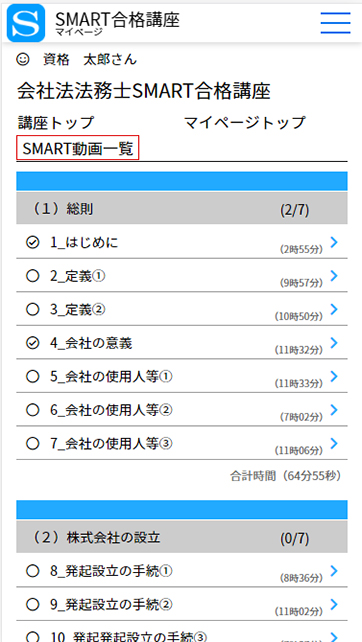Collapse the （1）総則 section header
Screen dimensions: 362x642
pyautogui.click(x=182, y=208)
